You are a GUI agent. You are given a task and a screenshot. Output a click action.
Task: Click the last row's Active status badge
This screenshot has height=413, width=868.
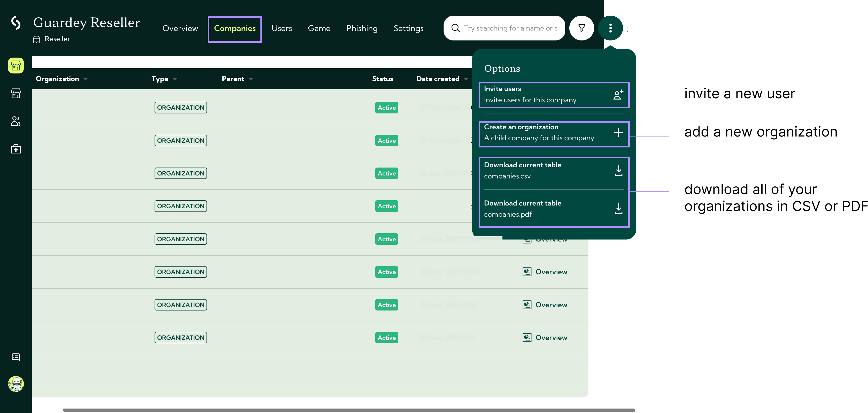(x=386, y=338)
